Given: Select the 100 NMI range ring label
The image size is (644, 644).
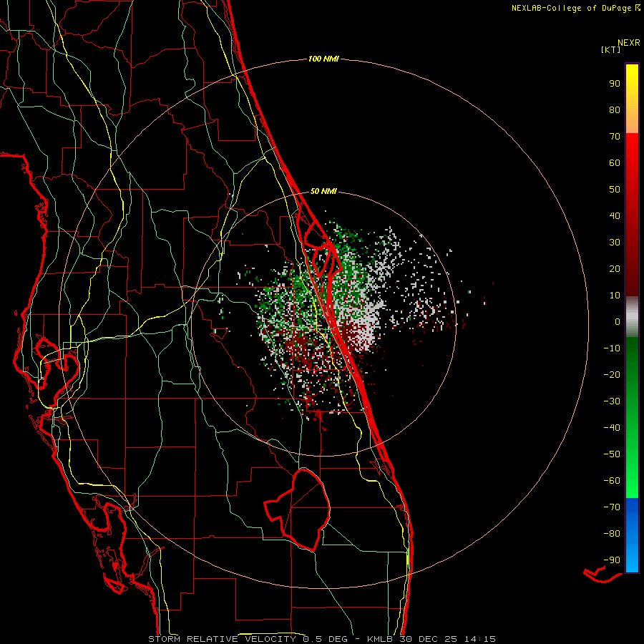Looking at the screenshot, I should point(323,59).
